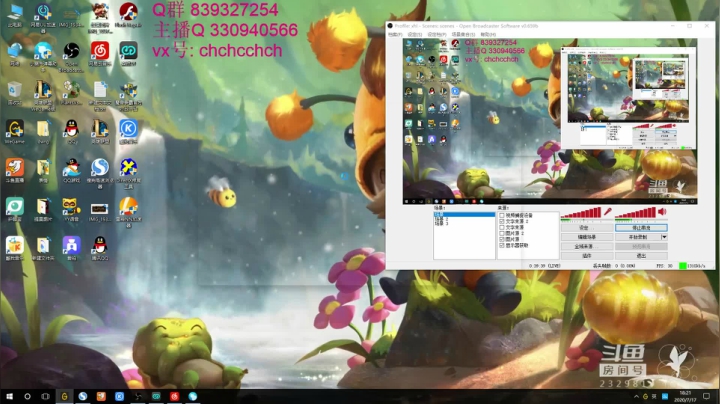This screenshot has width=720, height=404.
Task: Open the Windows Start menu
Action: pos(9,396)
